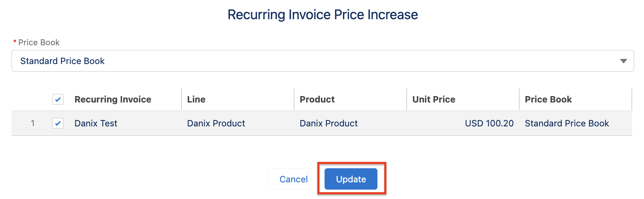
Task: Click row number 1
Action: (x=33, y=123)
